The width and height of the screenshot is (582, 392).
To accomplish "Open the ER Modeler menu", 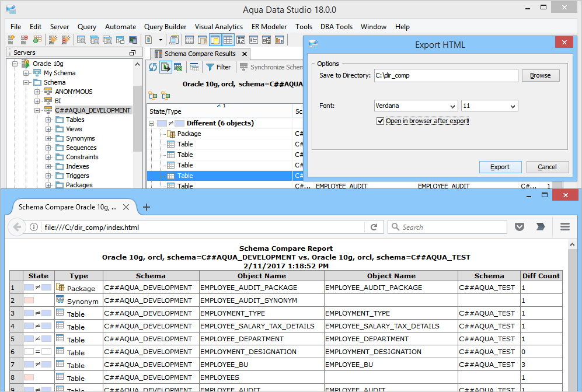I will (269, 27).
